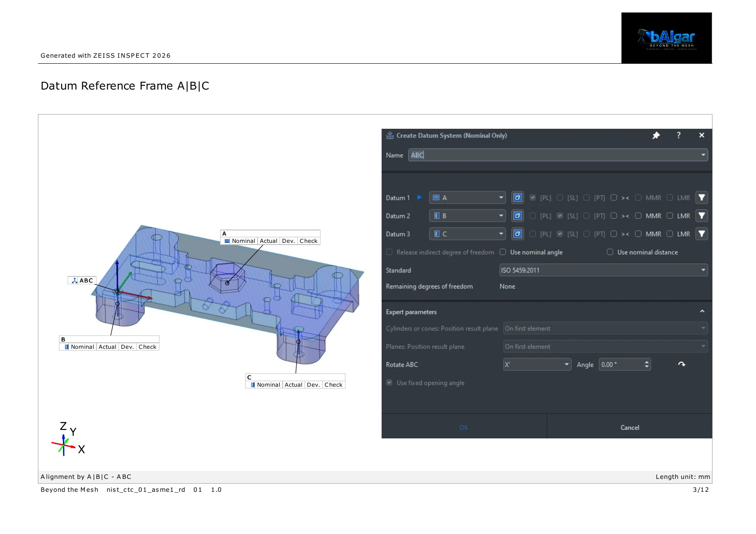Pin the Create Datum System dialog
This screenshot has width=756, height=534.
coord(656,135)
